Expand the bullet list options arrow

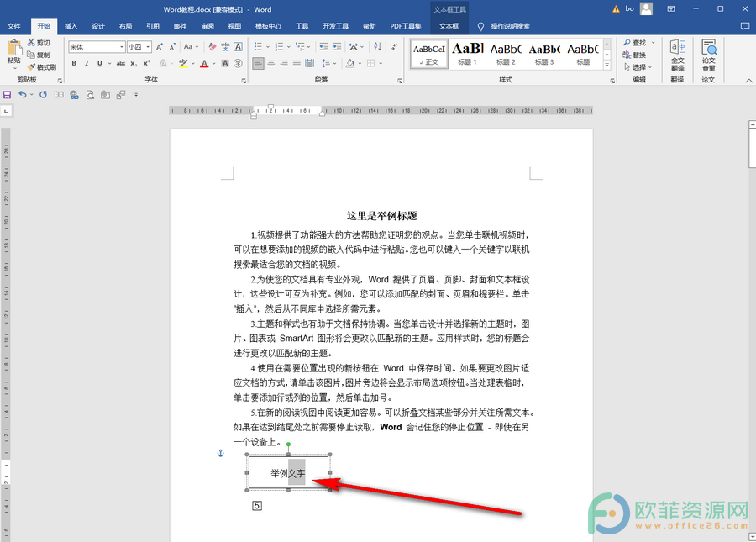click(x=268, y=47)
